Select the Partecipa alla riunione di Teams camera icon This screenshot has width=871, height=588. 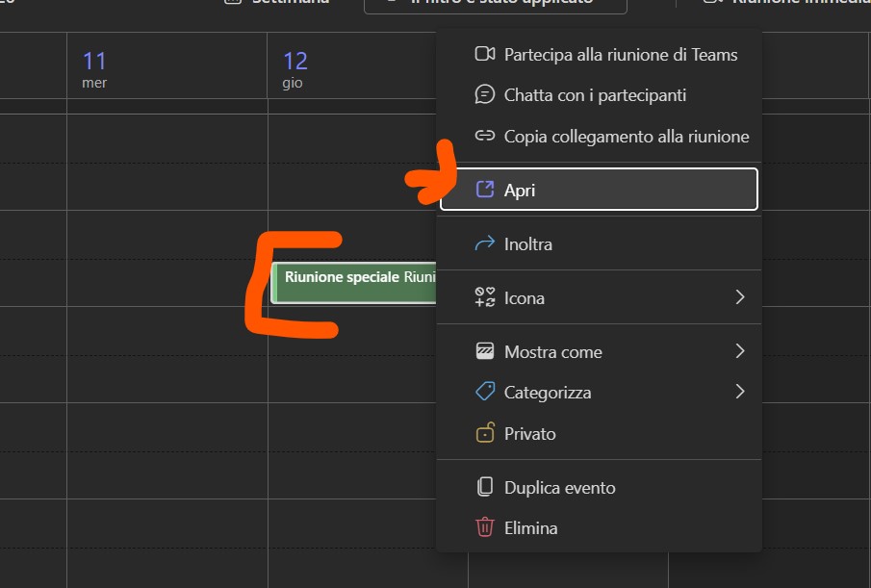click(484, 54)
